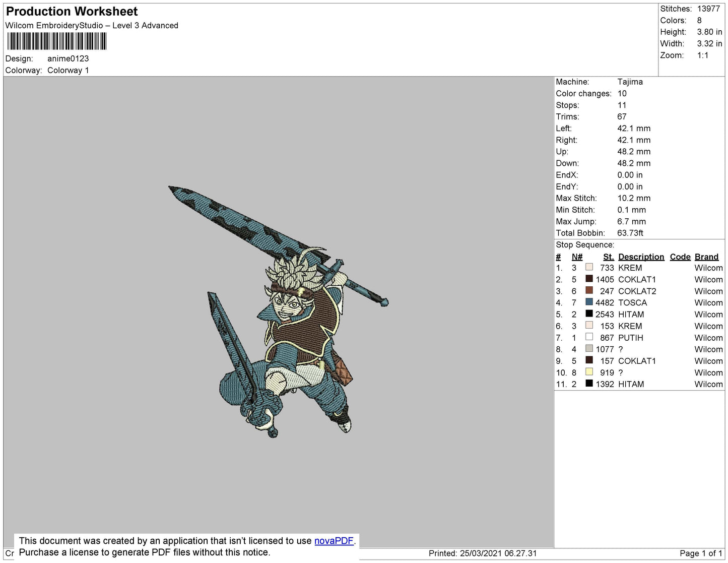Click the COKLAT2 description text
728x563 pixels.
637,291
